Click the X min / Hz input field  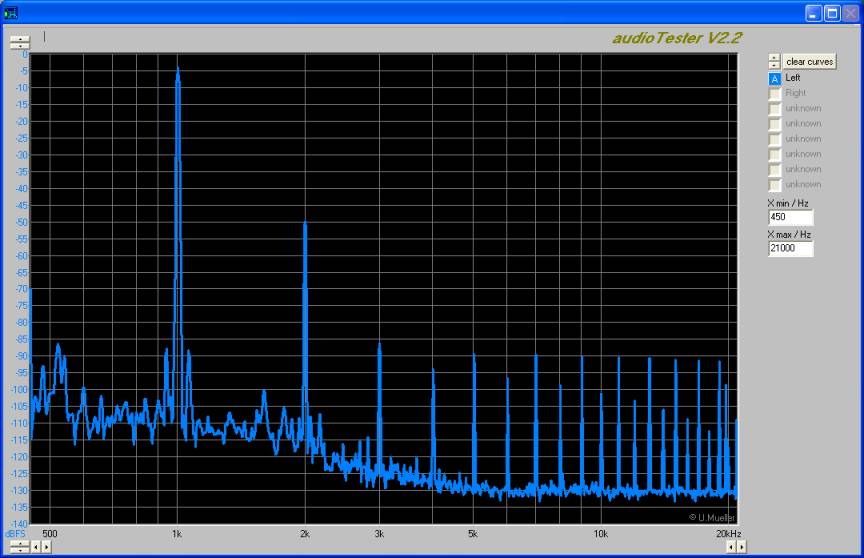coord(790,217)
